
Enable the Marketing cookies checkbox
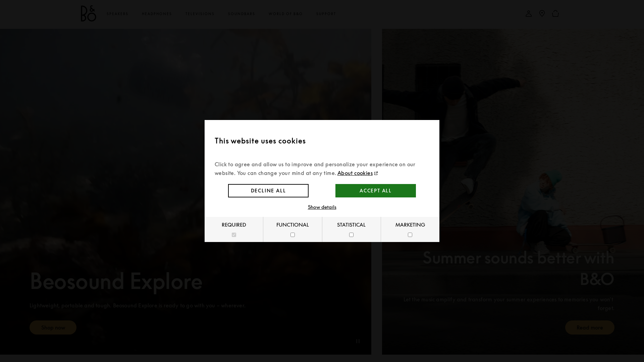tap(410, 235)
